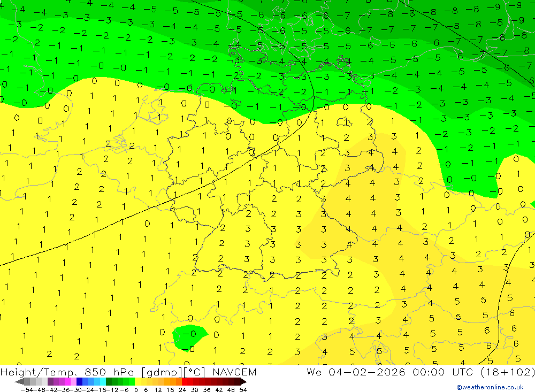Click the gray left arrow end of the color scale
The width and height of the screenshot is (535, 392).
(x=19, y=382)
